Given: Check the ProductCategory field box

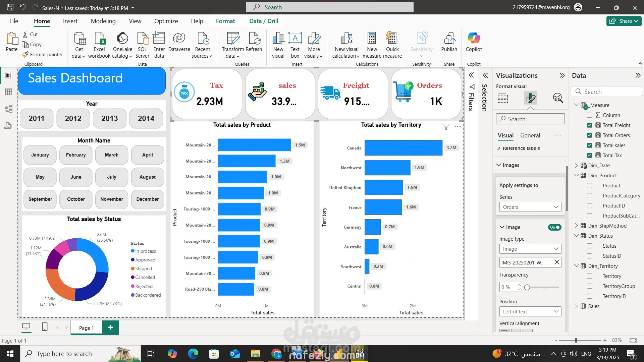Looking at the screenshot, I should click(589, 195).
